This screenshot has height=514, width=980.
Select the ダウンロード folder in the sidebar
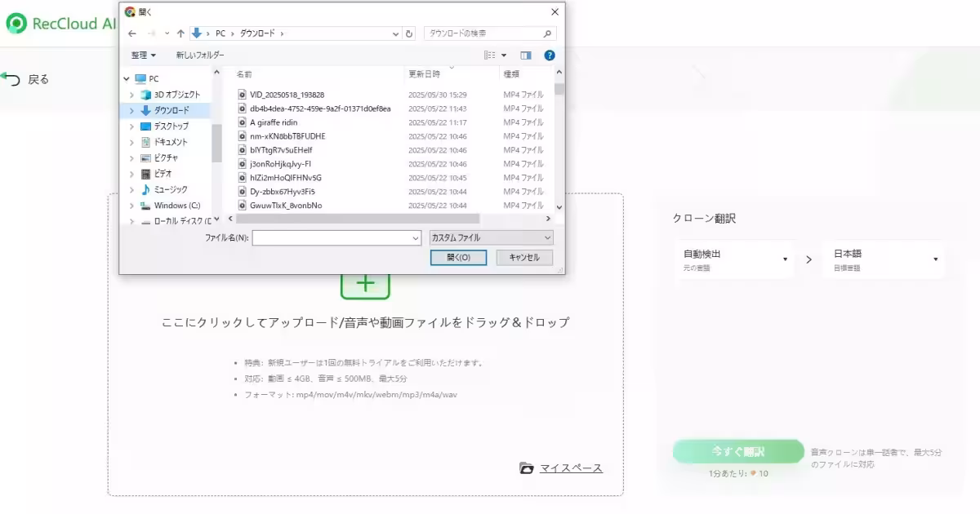171,111
